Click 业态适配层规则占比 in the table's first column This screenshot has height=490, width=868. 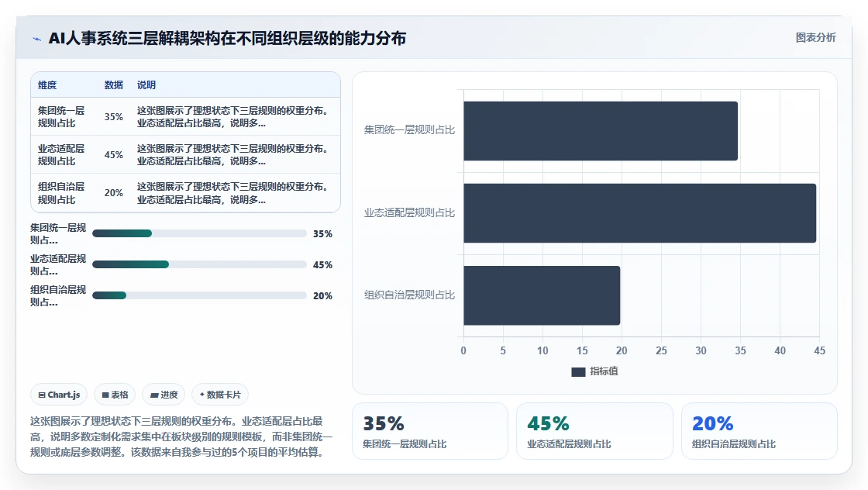pos(61,155)
